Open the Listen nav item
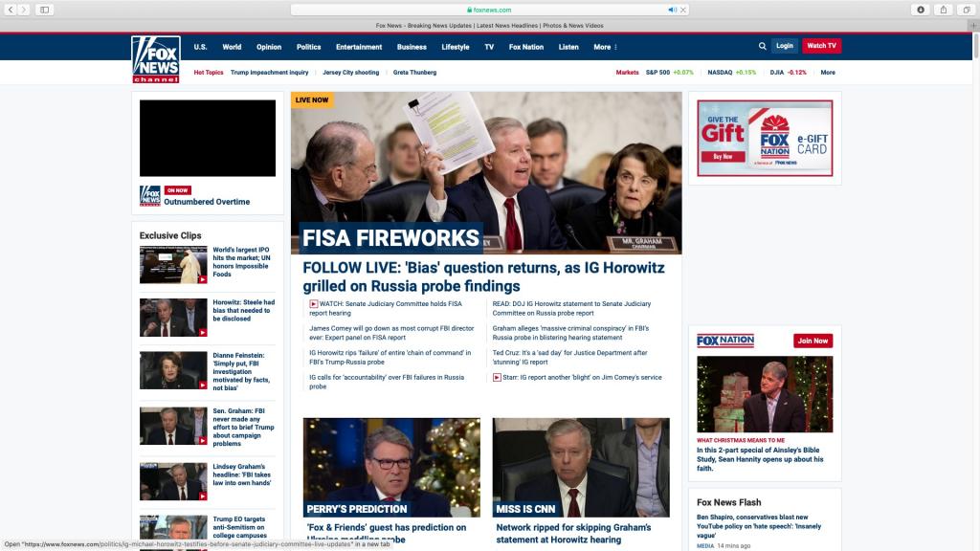This screenshot has height=551, width=980. click(568, 47)
